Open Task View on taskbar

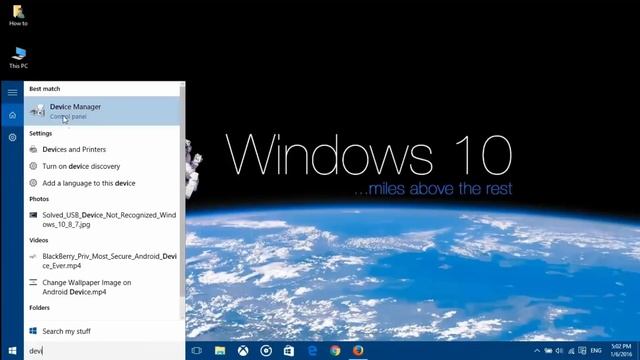197,351
